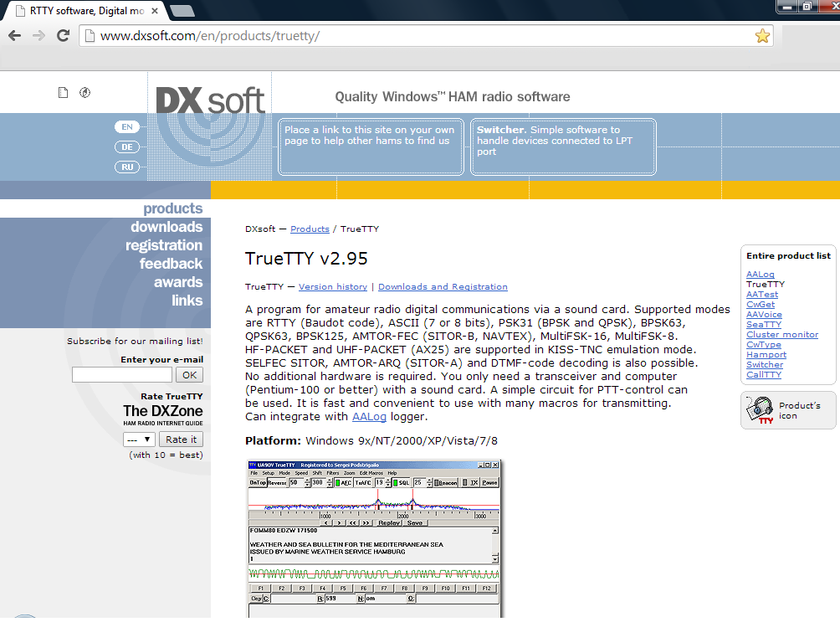Screen dimensions: 840x622
Task: Click the browser Back arrow
Action: tap(14, 35)
